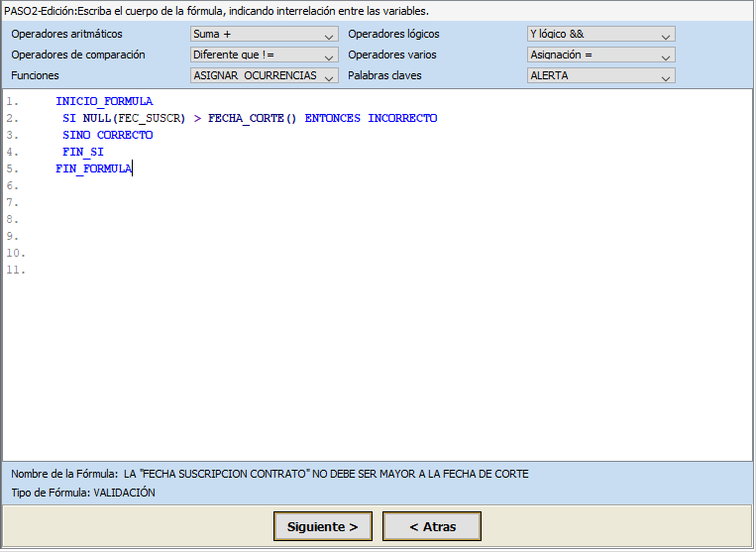Click the NULL function in line 2
The height and width of the screenshot is (552, 756).
click(96, 118)
